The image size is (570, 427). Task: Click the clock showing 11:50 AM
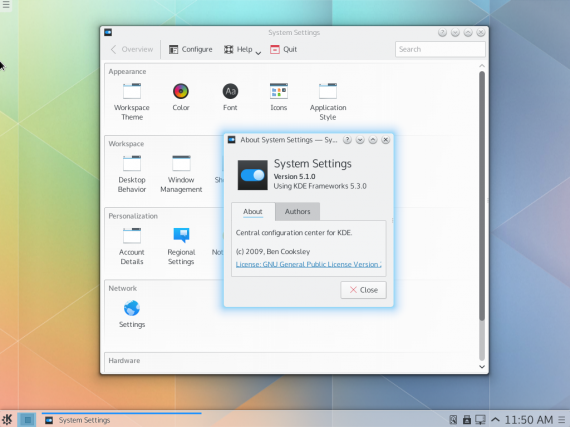point(529,420)
